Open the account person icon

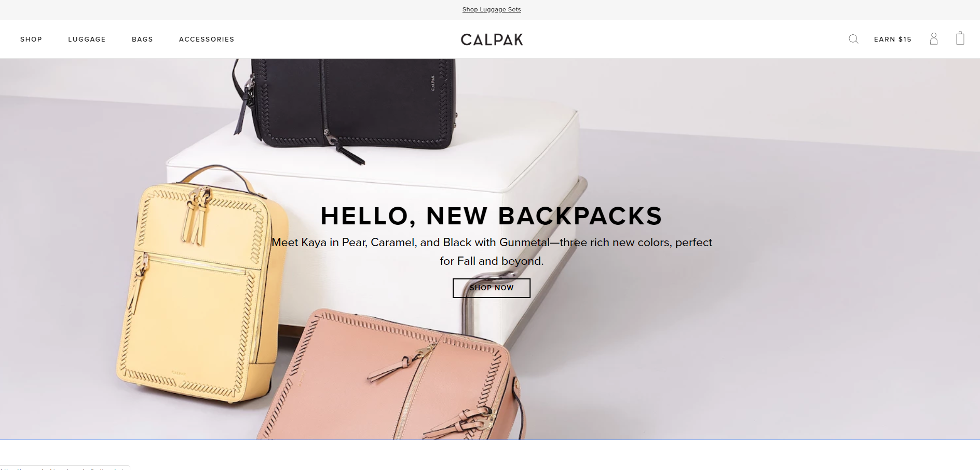[934, 39]
